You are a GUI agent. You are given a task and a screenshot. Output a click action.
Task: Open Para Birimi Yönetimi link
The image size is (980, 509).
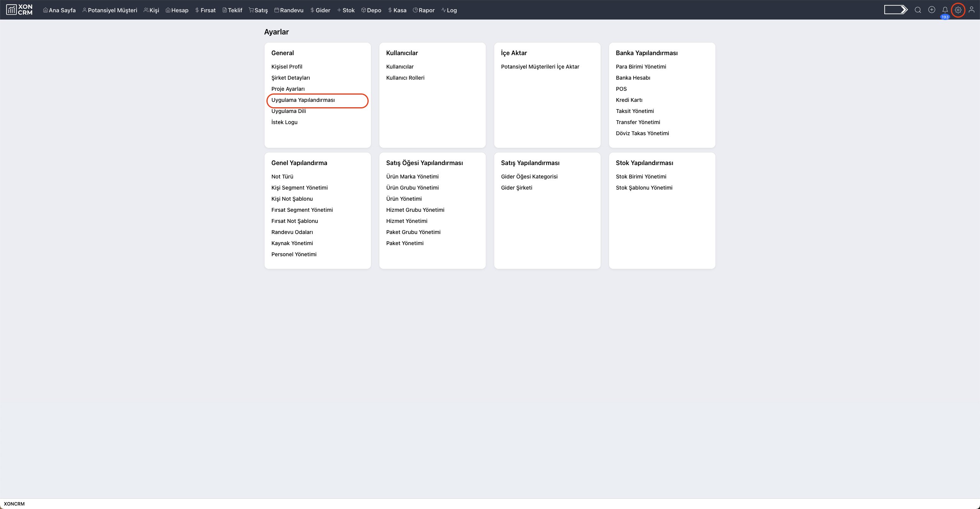[x=641, y=67]
